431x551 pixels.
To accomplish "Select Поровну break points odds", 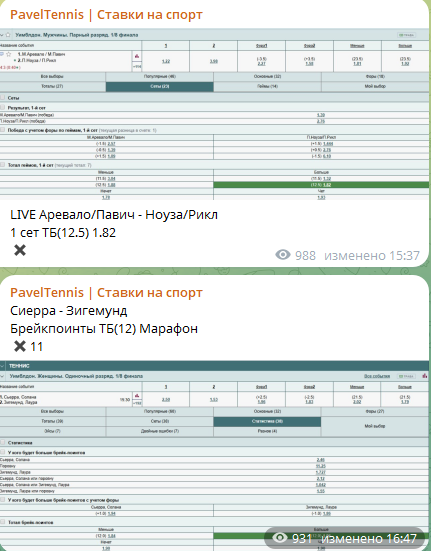I will coord(320,466).
